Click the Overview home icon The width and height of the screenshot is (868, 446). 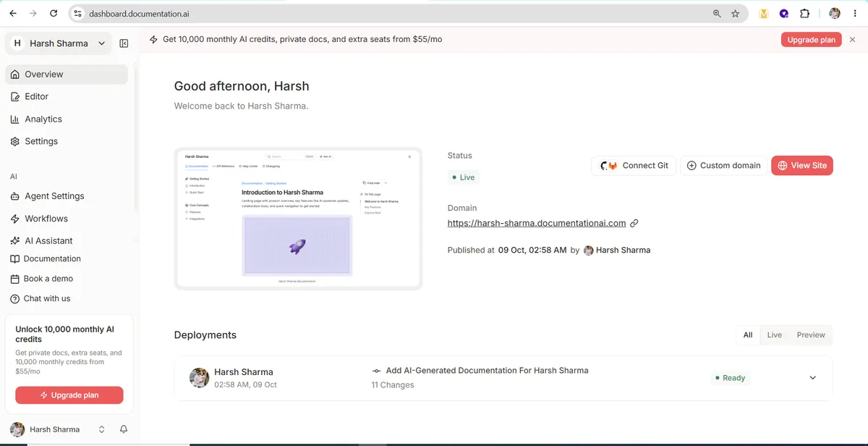[15, 75]
